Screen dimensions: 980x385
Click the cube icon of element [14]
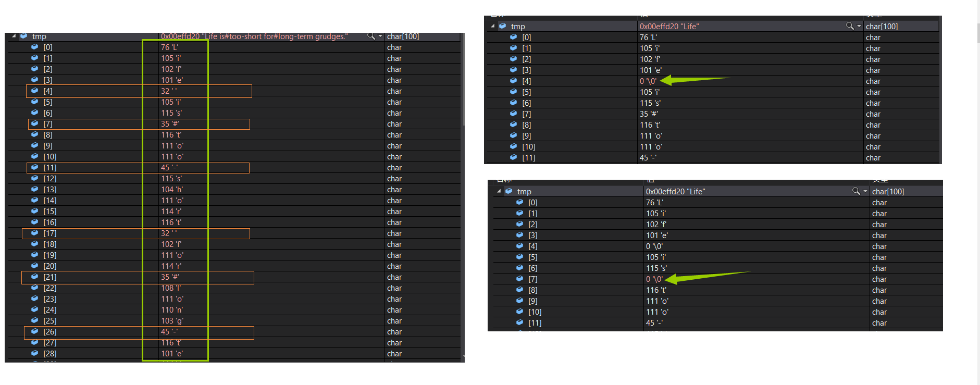34,200
